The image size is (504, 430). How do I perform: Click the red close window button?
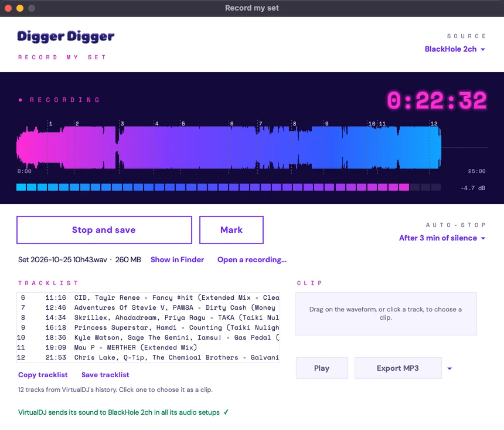click(x=8, y=8)
